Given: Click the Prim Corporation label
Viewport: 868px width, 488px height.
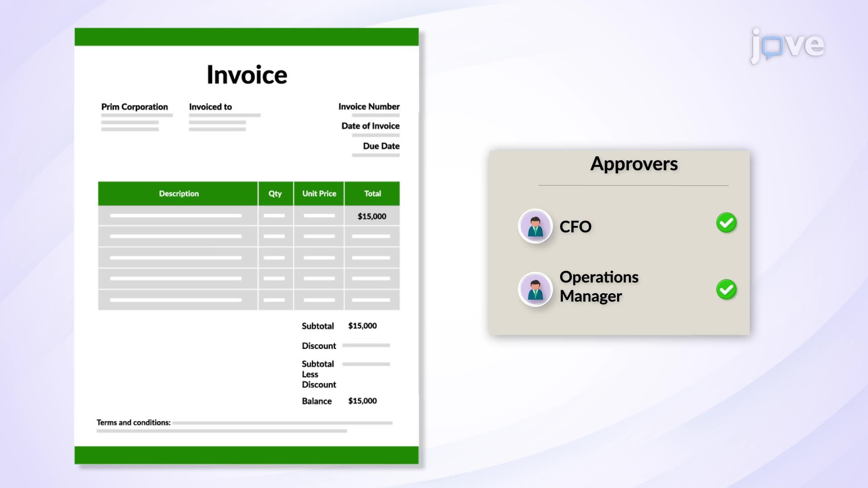Looking at the screenshot, I should tap(135, 107).
